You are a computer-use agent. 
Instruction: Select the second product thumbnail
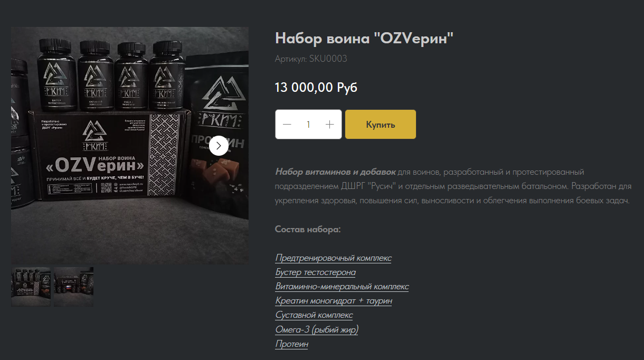tap(73, 287)
